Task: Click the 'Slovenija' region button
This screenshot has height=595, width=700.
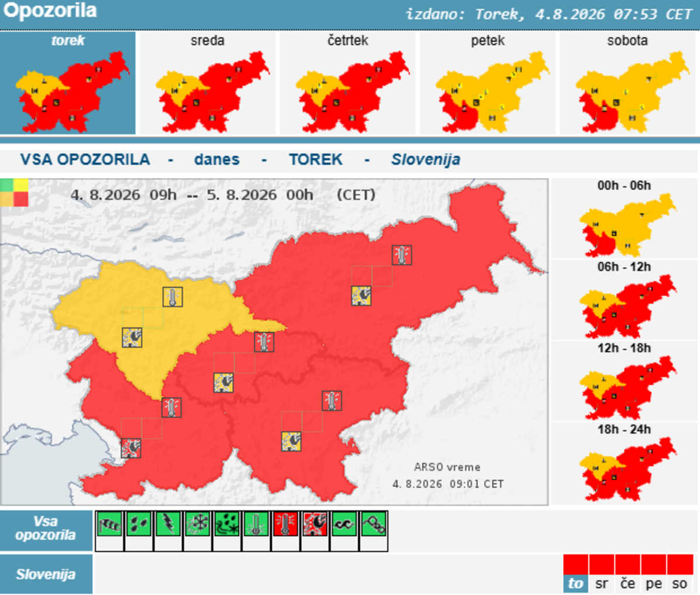Action: tap(46, 574)
